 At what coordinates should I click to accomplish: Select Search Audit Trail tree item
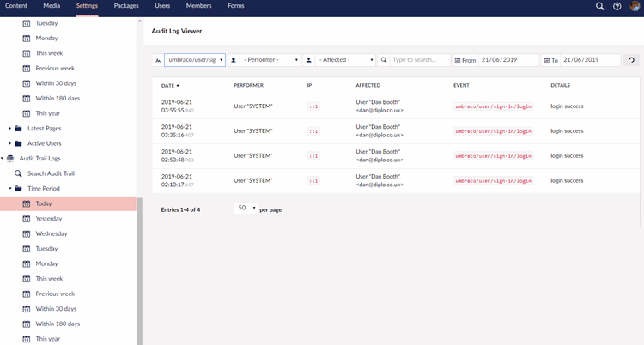(x=51, y=173)
